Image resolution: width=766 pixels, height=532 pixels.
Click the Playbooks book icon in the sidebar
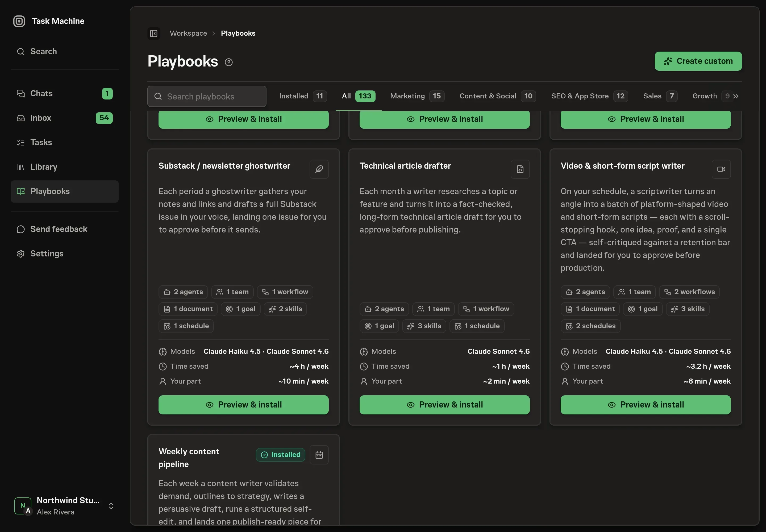point(21,191)
